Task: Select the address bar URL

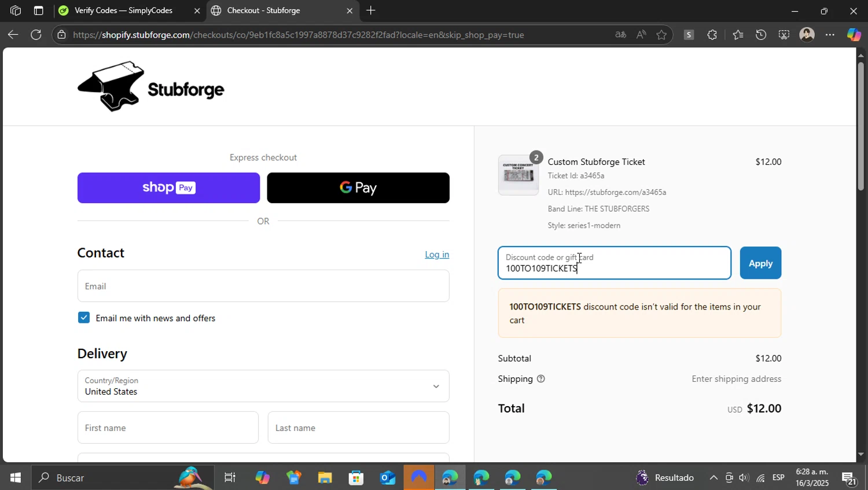Action: pos(299,35)
